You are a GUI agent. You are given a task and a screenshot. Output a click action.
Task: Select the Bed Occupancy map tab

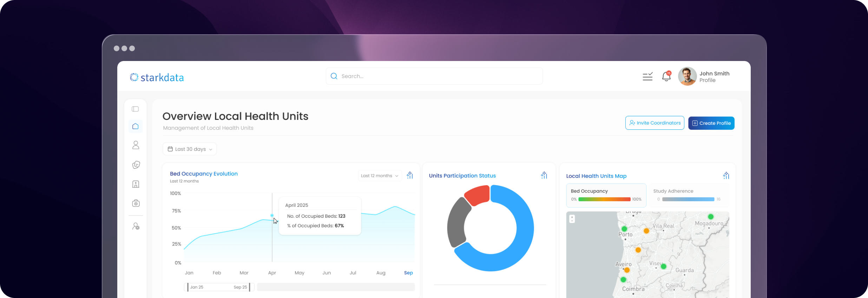[x=606, y=195]
